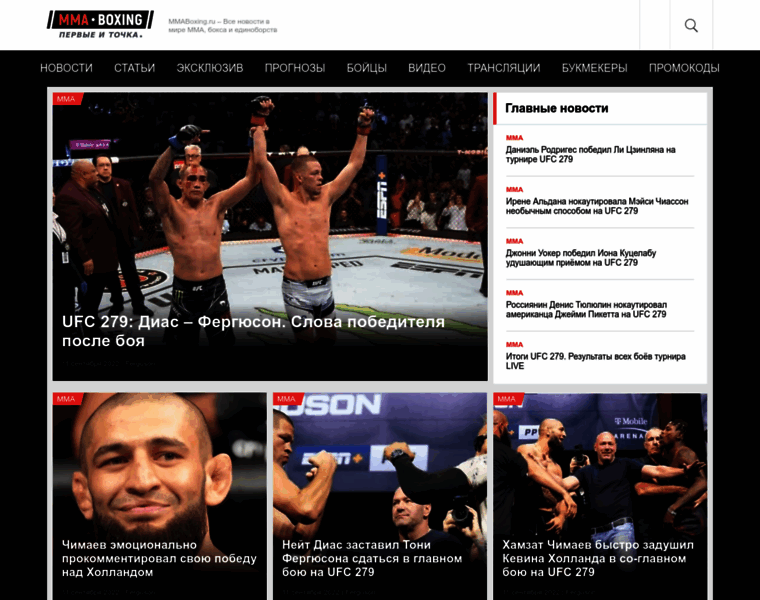Open the БУКМЕКЕРЫ menu section
760x600 pixels.
pyautogui.click(x=594, y=68)
